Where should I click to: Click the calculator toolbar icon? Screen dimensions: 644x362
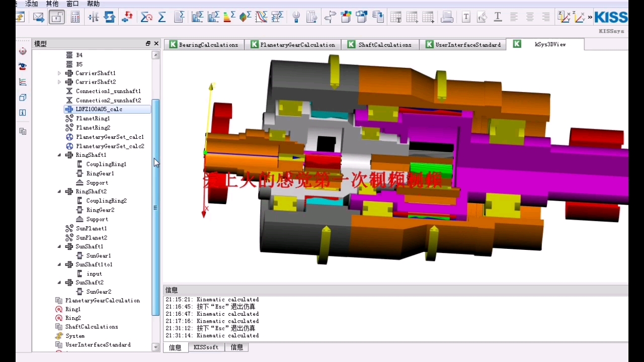75,17
